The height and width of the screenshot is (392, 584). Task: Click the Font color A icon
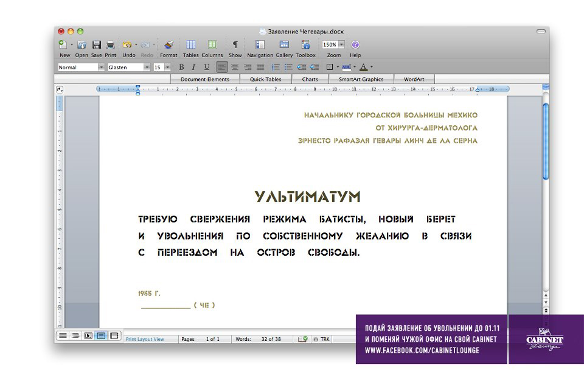364,67
